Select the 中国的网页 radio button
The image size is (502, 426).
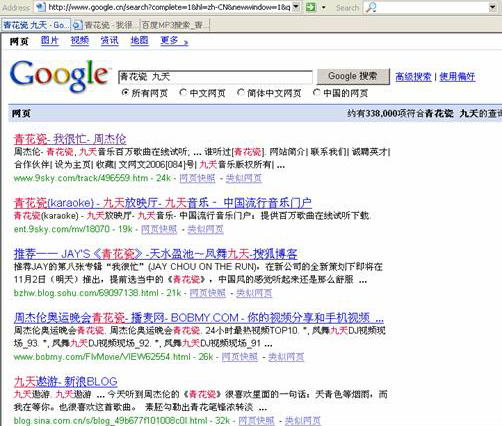click(x=317, y=93)
